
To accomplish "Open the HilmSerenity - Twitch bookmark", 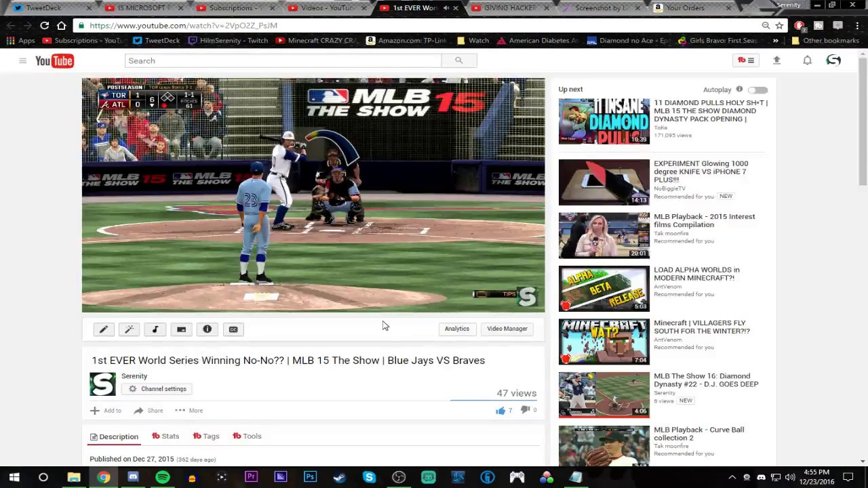I will [x=228, y=41].
